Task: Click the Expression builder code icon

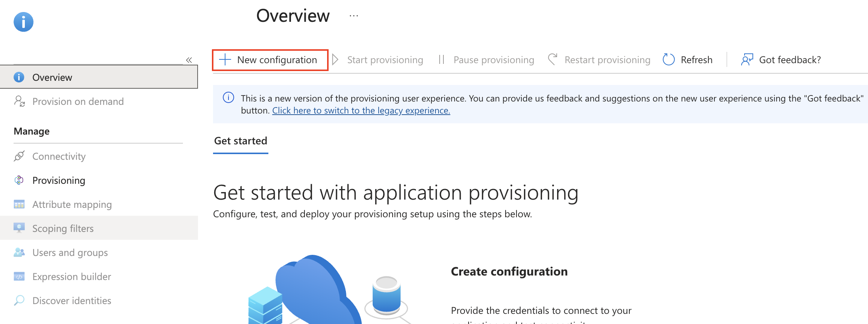Action: point(19,276)
